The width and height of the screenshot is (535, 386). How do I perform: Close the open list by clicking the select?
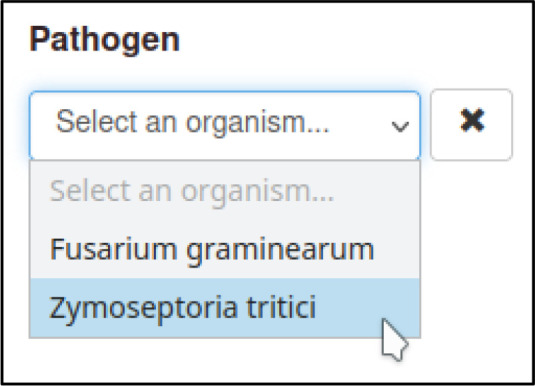coord(225,125)
